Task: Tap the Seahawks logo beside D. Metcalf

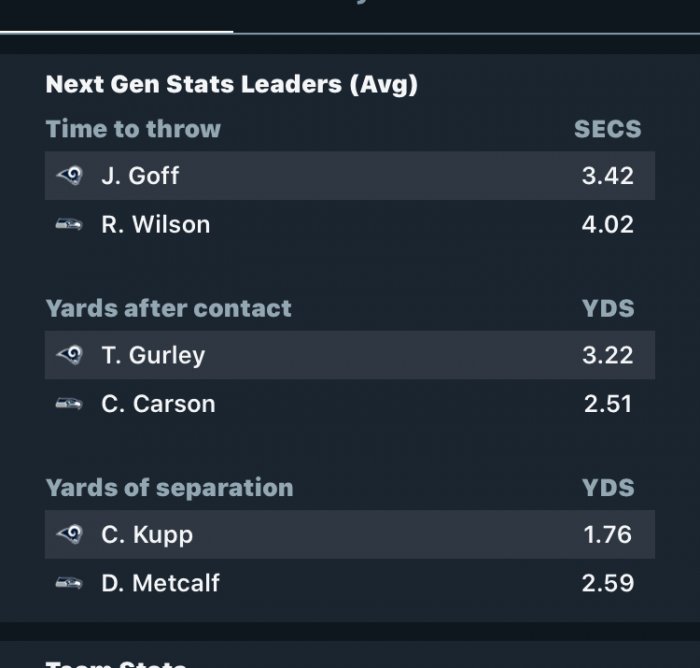Action: pyautogui.click(x=69, y=583)
